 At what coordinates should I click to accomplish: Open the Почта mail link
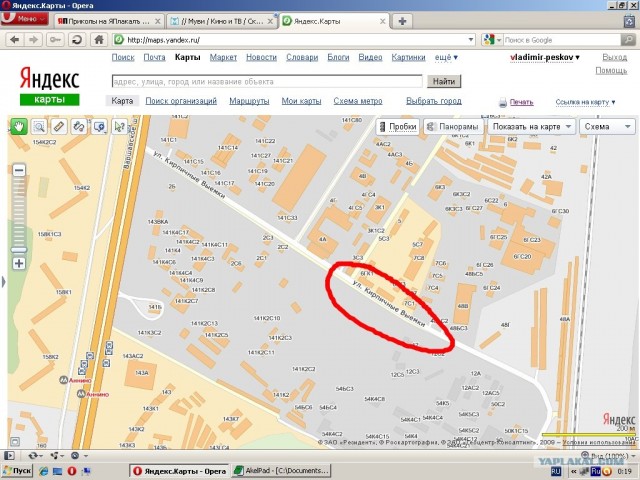[x=154, y=58]
